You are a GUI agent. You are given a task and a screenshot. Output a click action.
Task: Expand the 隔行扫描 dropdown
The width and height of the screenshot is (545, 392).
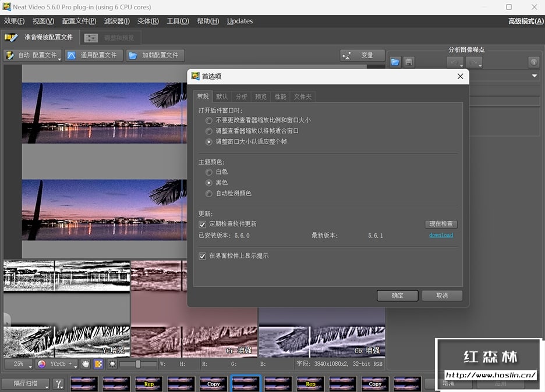[x=26, y=384]
